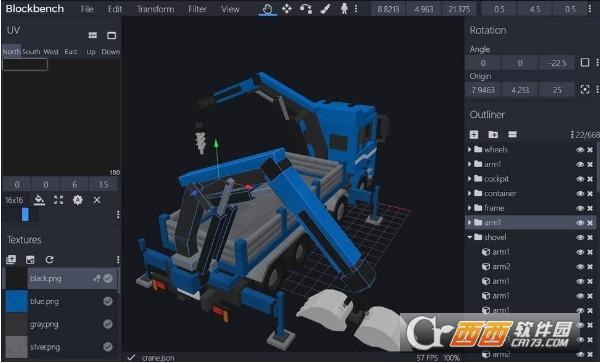This screenshot has width=600, height=363.
Task: Click the center pivot icon beside Origin
Action: (x=585, y=90)
